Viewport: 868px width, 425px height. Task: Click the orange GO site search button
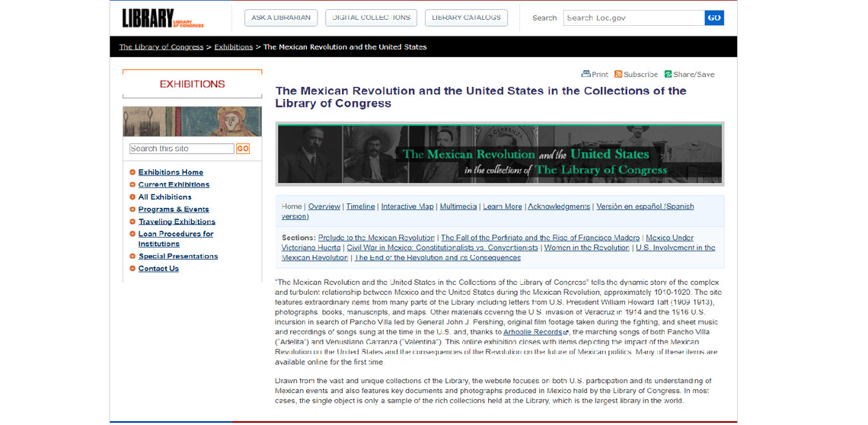[x=242, y=149]
